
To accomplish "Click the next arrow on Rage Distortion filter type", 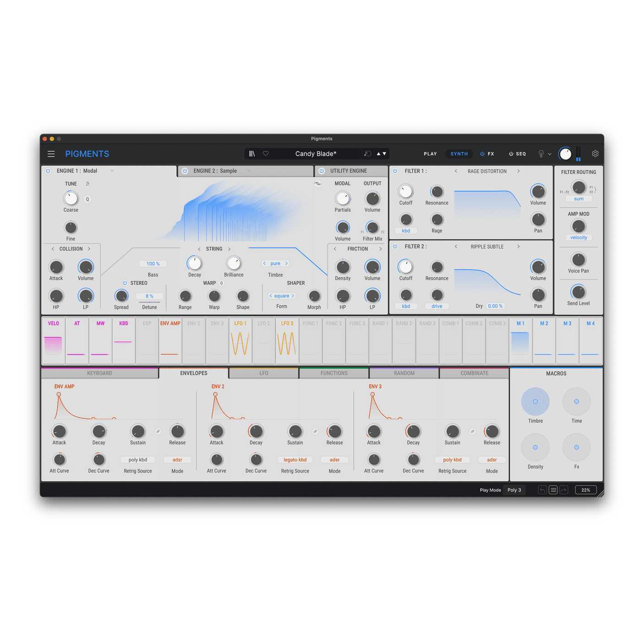I will point(518,171).
